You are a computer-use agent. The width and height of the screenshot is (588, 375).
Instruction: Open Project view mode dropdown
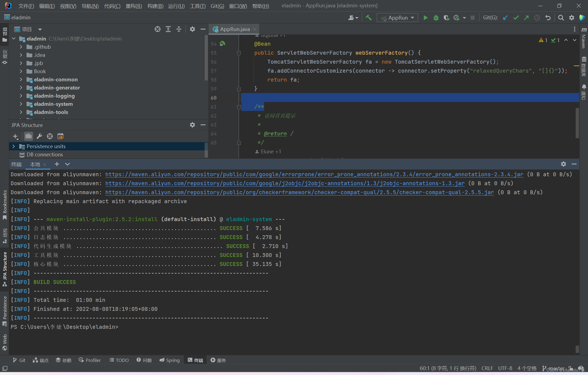(x=40, y=29)
